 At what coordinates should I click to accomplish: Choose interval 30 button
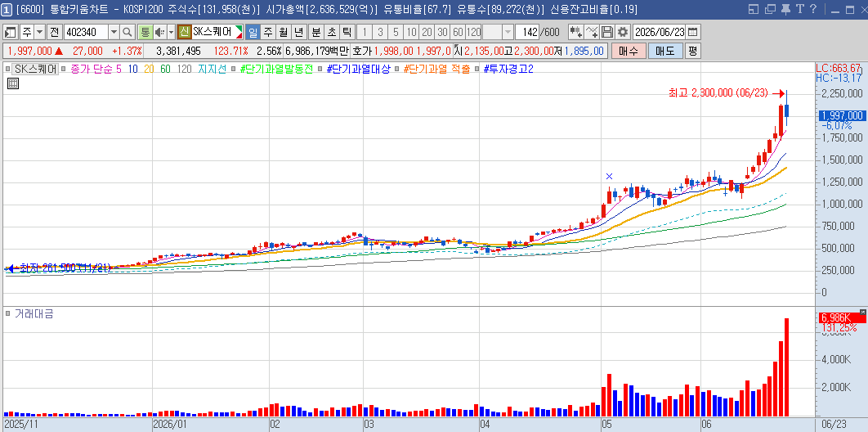pyautogui.click(x=442, y=32)
